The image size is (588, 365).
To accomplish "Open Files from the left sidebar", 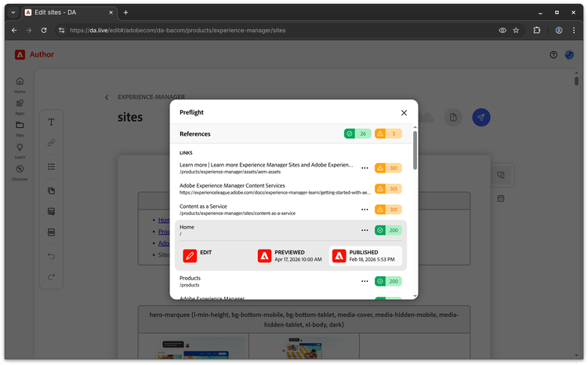I will [20, 126].
